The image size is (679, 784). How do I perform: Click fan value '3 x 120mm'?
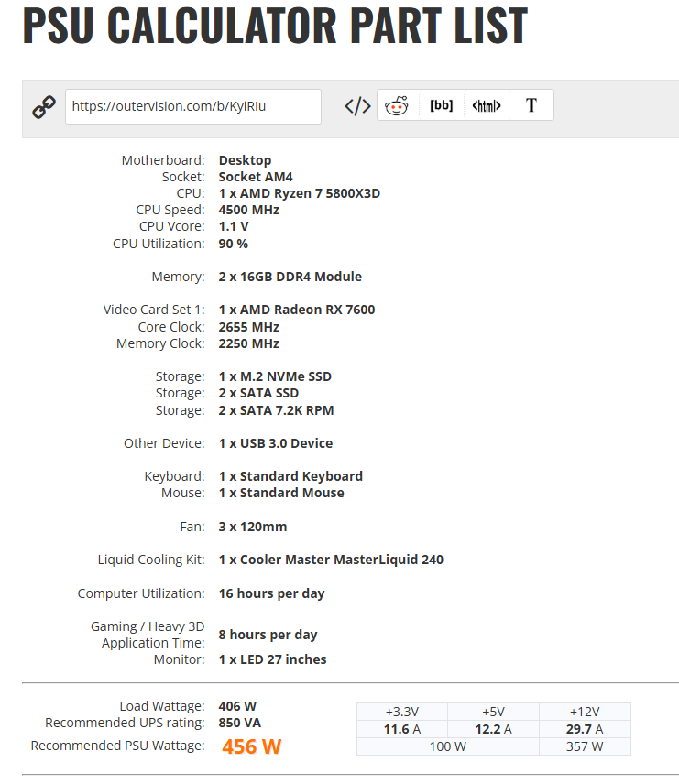click(253, 527)
